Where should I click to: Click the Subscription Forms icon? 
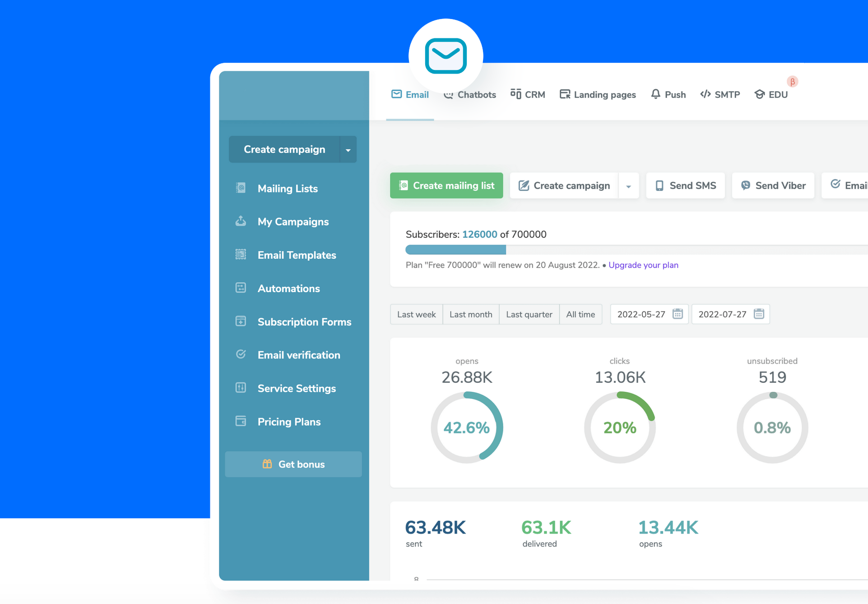point(241,321)
